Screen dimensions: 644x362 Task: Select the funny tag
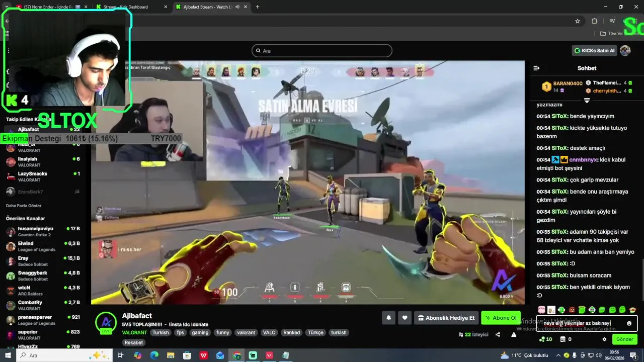coord(222,332)
